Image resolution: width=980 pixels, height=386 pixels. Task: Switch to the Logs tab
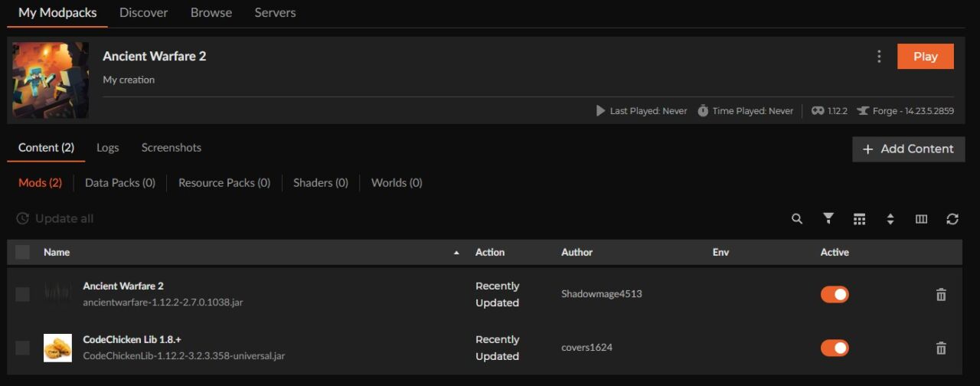[107, 148]
